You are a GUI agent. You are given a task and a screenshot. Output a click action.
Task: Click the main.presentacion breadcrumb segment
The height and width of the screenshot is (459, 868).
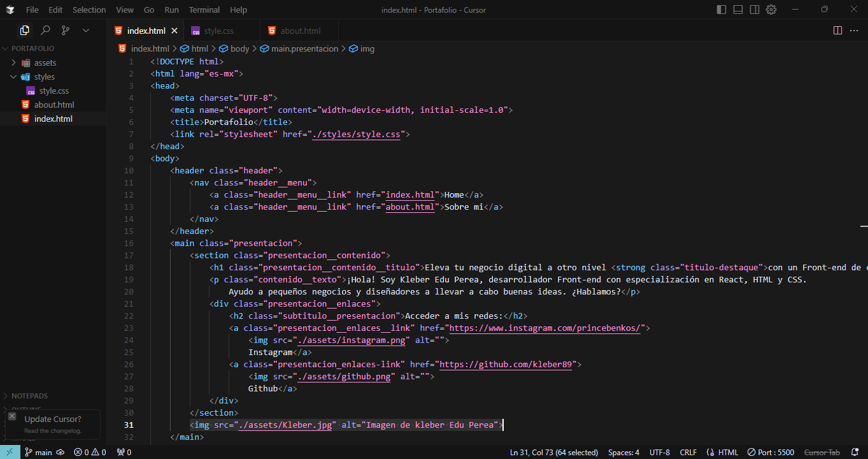[299, 48]
